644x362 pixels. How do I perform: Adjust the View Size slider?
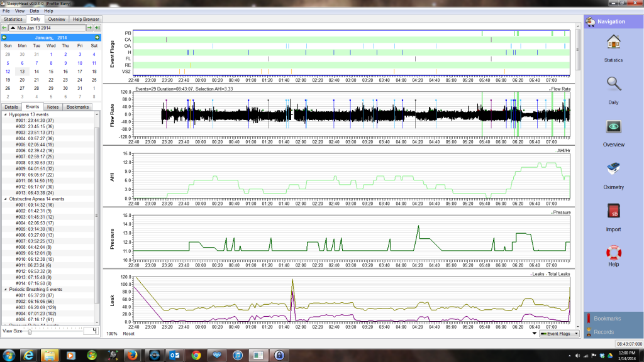[x=30, y=331]
